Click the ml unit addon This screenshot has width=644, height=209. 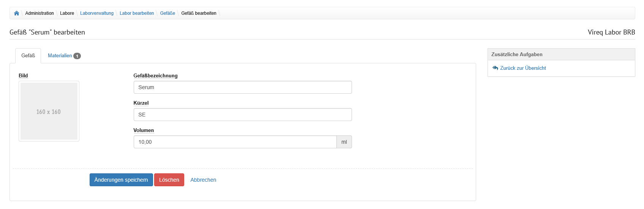(344, 142)
